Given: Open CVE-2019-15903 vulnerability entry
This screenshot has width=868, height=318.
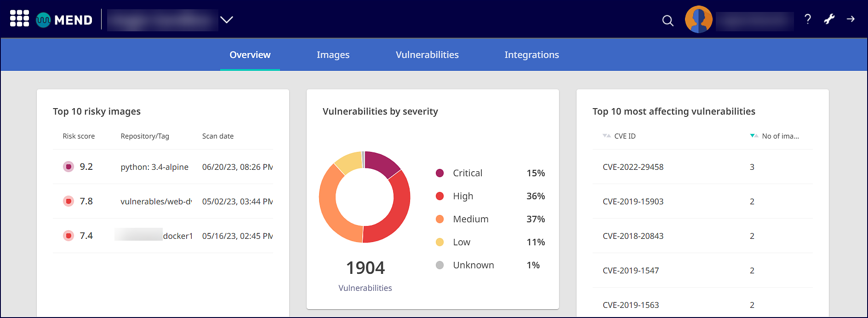Looking at the screenshot, I should click(633, 202).
